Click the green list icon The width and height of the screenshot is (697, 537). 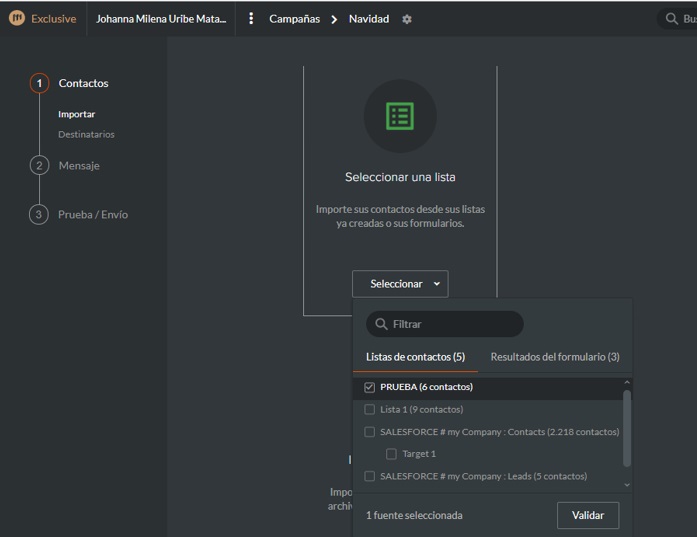tap(400, 116)
